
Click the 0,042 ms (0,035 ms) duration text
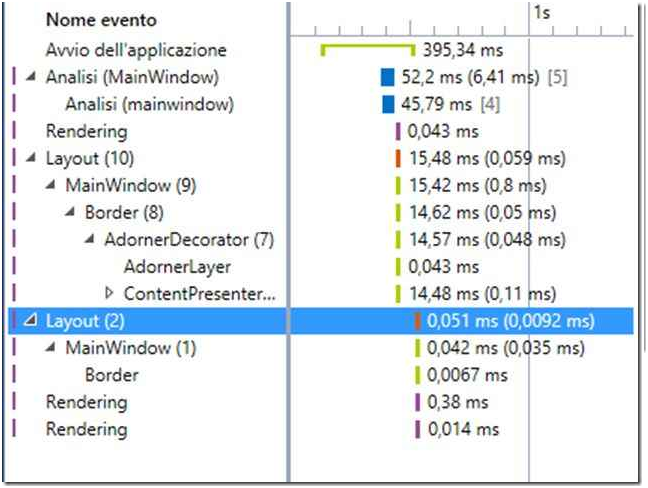(x=505, y=348)
